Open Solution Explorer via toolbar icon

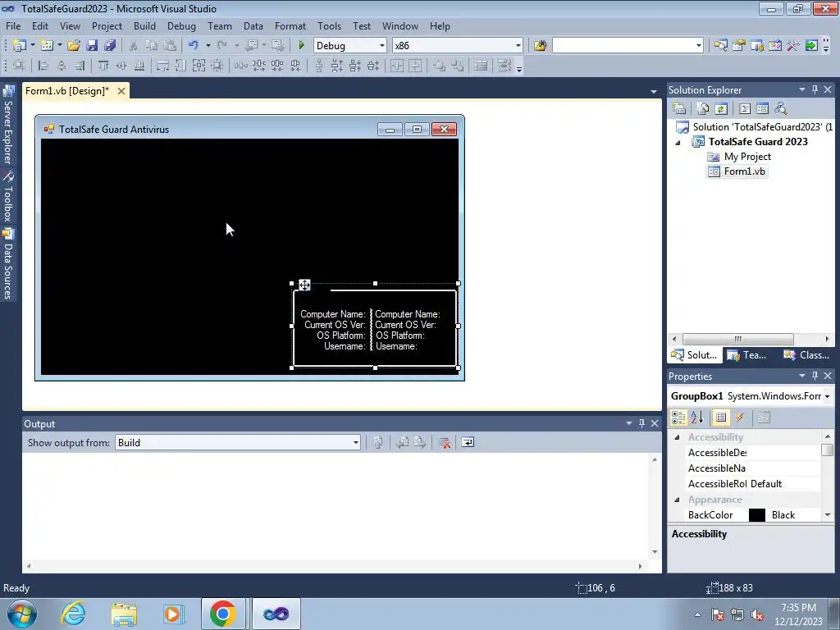point(720,46)
